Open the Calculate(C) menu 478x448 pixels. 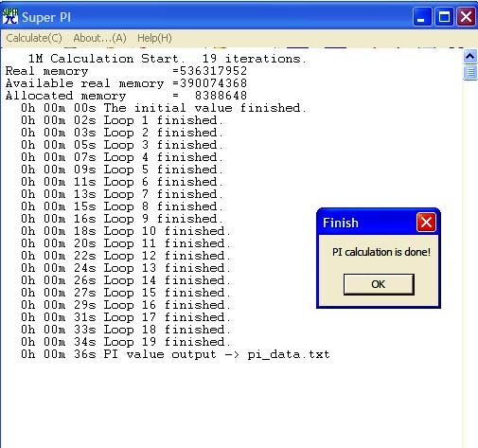(x=34, y=38)
